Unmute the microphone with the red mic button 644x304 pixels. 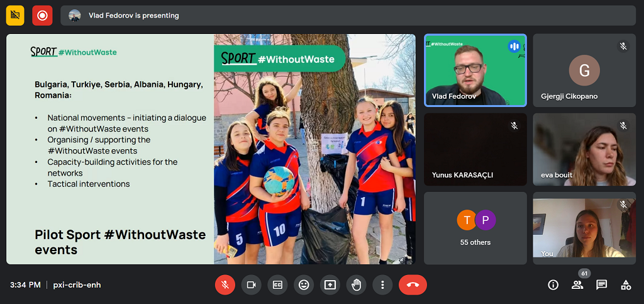click(225, 285)
